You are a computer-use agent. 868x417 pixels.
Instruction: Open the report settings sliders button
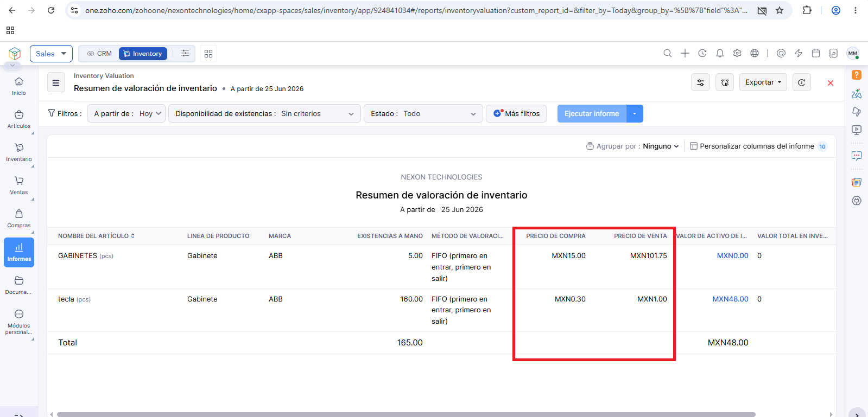701,82
